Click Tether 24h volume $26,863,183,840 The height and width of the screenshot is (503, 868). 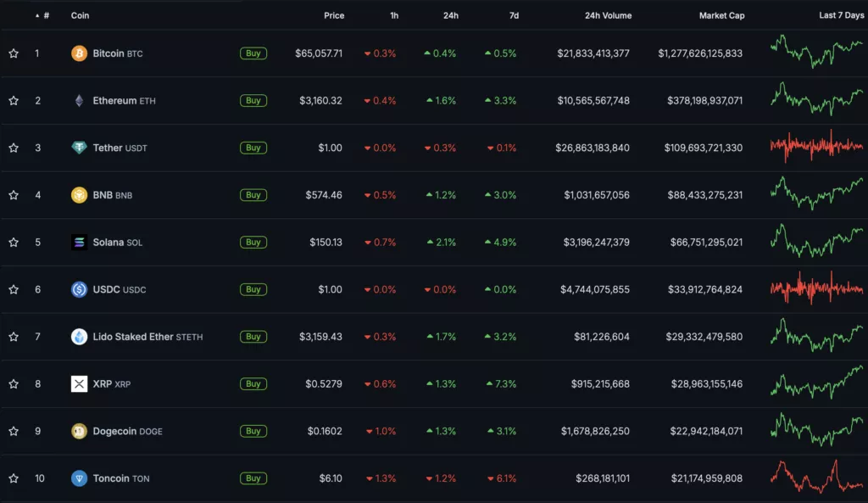click(593, 148)
